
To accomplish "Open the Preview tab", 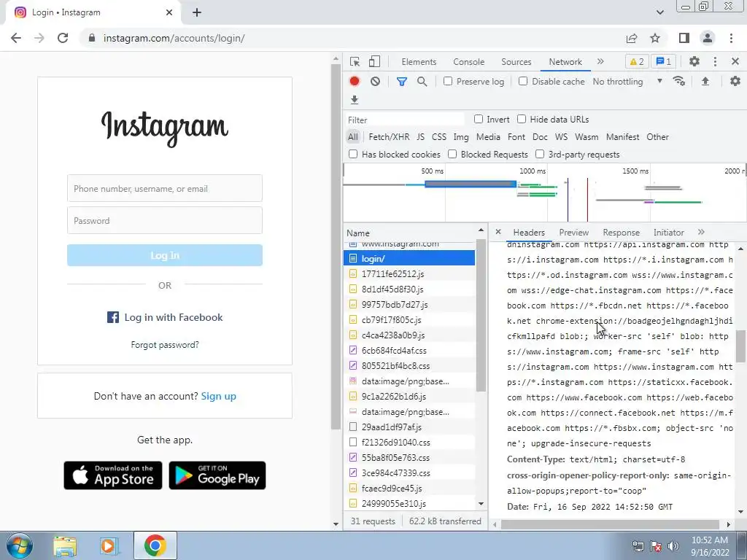I will [573, 233].
